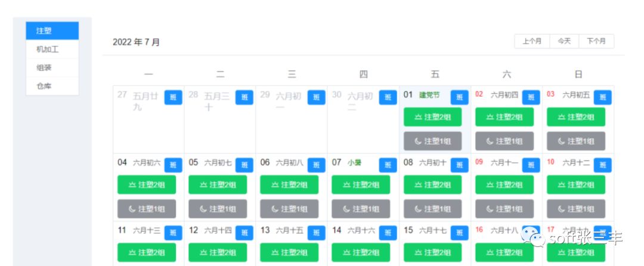Click the 班 icon on July 03
The image size is (644, 266).
[x=603, y=97]
